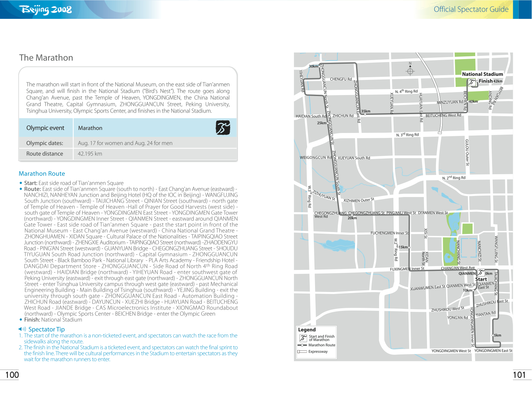Click page number 100
The height and width of the screenshot is (393, 532).
pos(12,375)
